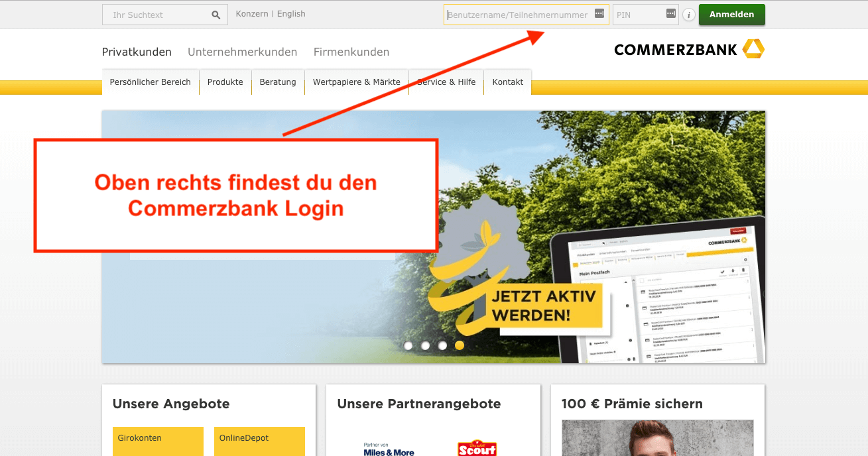
Task: Switch to the Unternehmerkunden tab
Action: pos(242,52)
